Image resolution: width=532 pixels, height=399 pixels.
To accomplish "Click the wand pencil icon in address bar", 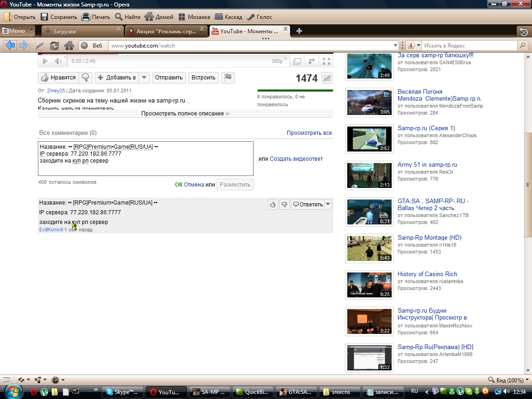I will pyautogui.click(x=40, y=45).
